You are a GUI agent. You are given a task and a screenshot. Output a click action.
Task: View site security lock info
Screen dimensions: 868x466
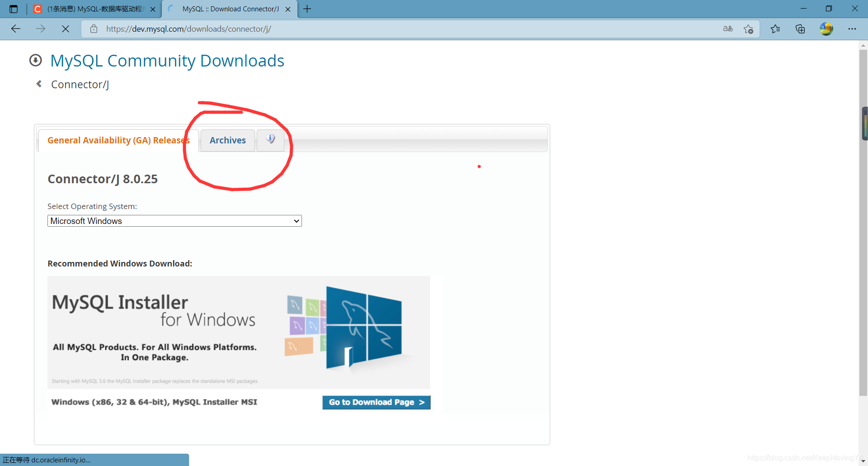[x=94, y=29]
